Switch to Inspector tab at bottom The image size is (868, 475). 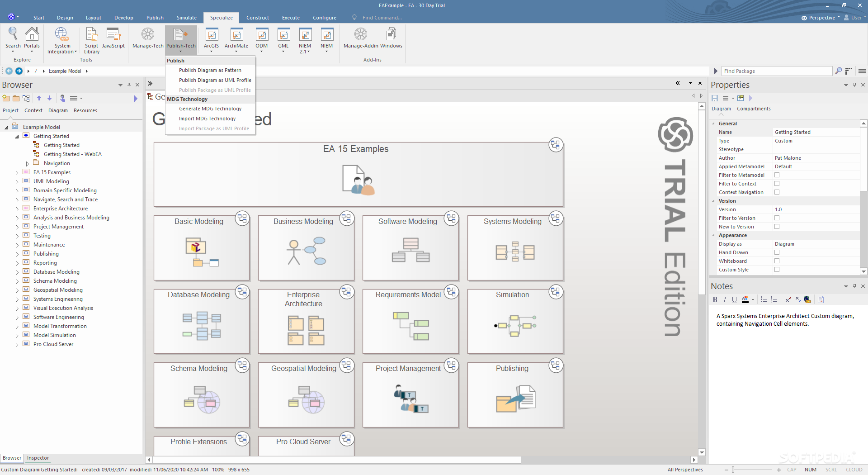pos(38,458)
